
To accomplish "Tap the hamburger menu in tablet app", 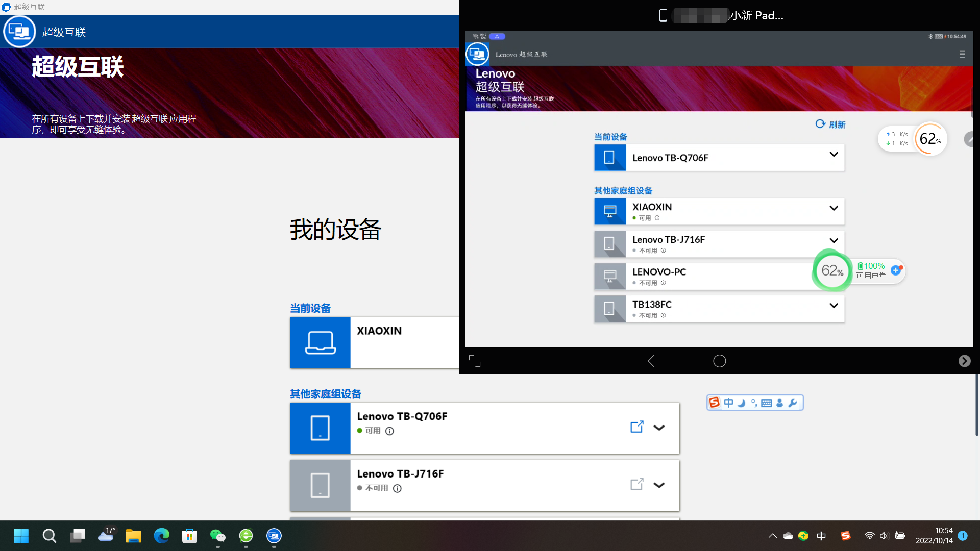I will (x=962, y=54).
